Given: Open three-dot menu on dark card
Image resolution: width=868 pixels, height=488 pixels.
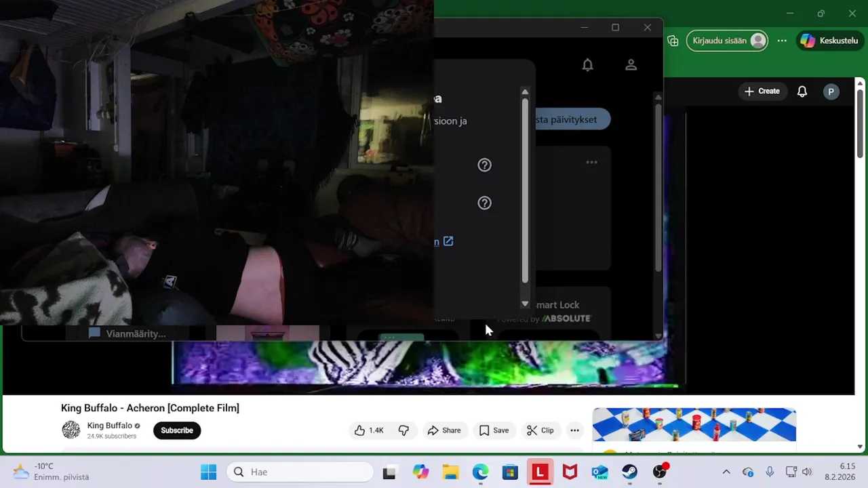Looking at the screenshot, I should [x=591, y=163].
